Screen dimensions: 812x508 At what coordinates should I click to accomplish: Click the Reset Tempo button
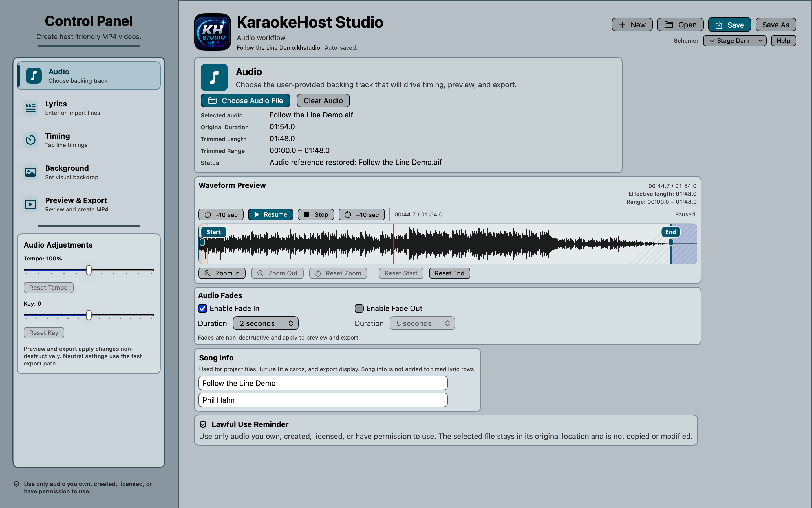(48, 288)
